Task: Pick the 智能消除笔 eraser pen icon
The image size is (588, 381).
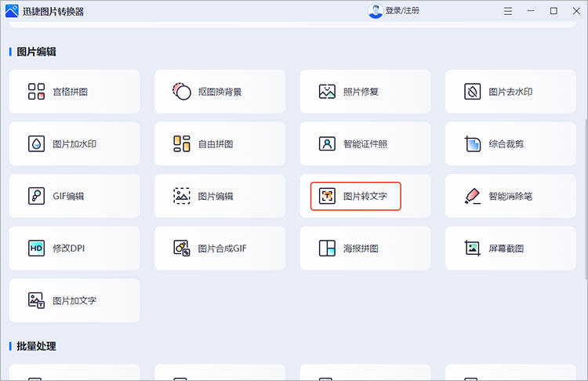Action: click(473, 196)
